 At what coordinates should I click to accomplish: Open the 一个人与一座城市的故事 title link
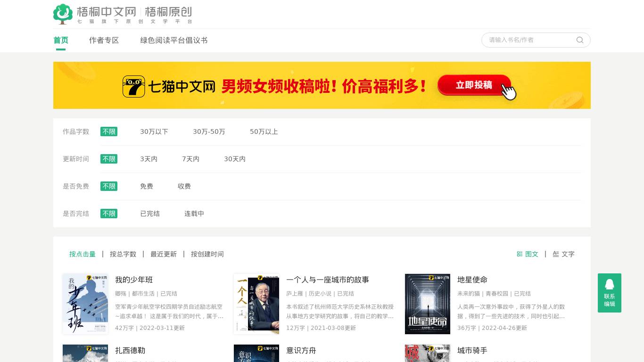[x=328, y=280]
